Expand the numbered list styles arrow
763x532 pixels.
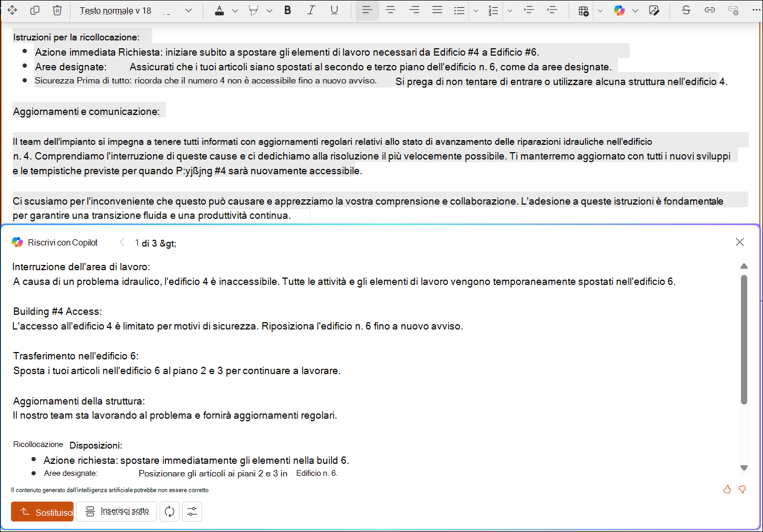(509, 11)
